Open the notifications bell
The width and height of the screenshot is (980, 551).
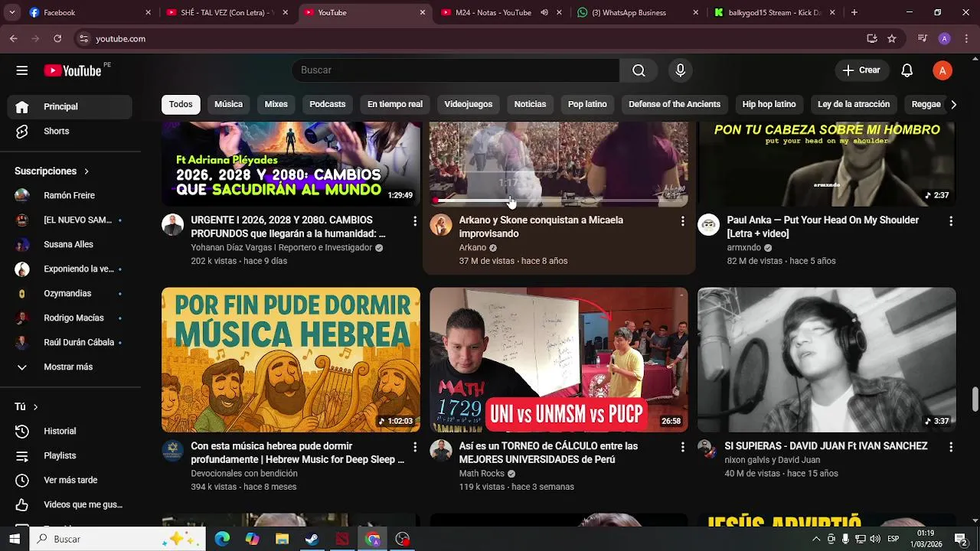[906, 70]
